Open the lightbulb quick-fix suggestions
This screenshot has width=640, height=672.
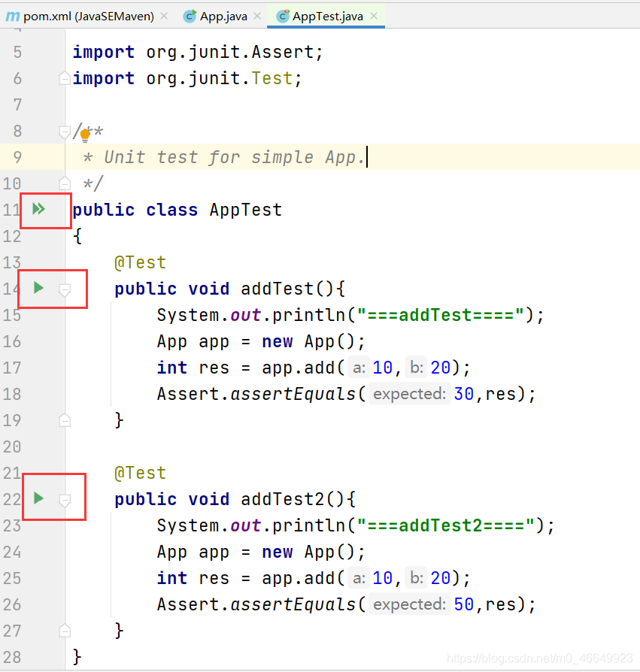[x=85, y=135]
